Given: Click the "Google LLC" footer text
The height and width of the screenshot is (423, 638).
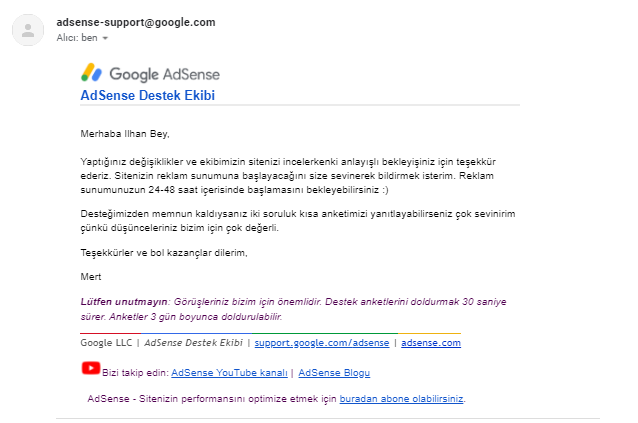Looking at the screenshot, I should [x=106, y=343].
